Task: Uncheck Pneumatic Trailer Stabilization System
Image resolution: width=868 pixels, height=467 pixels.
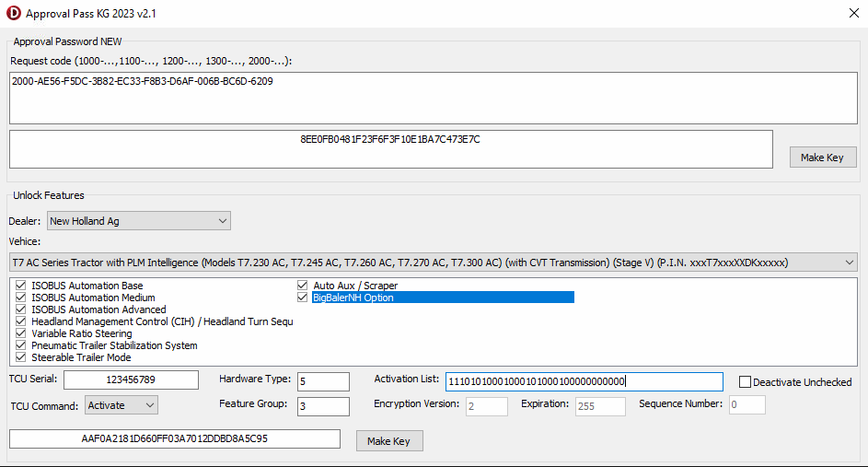Action: coord(21,345)
